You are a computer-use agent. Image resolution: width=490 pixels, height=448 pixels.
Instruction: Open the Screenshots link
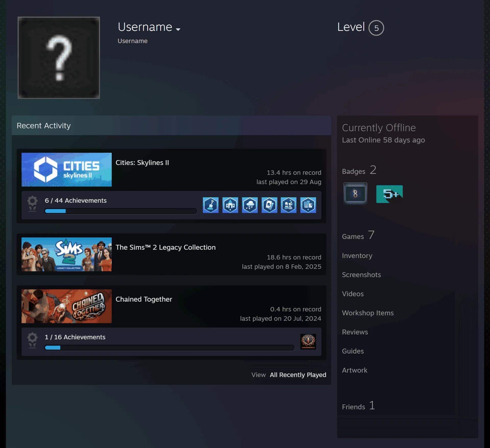361,275
